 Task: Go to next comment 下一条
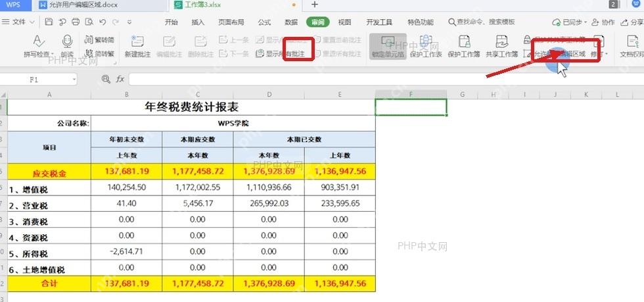tap(234, 53)
